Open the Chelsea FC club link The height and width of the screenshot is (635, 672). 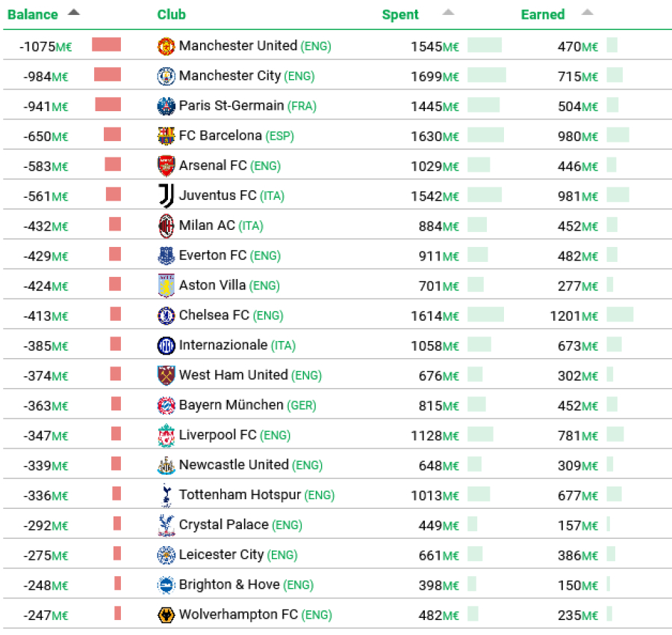[x=214, y=315]
